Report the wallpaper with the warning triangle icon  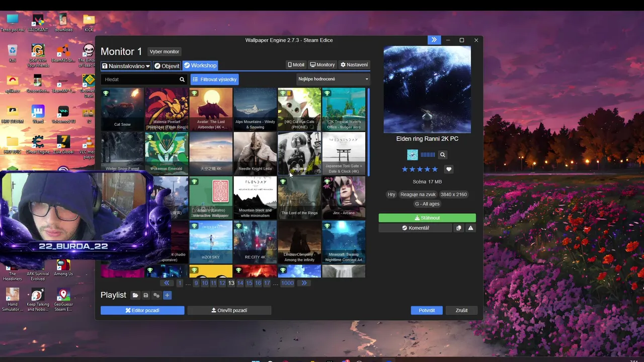click(470, 228)
